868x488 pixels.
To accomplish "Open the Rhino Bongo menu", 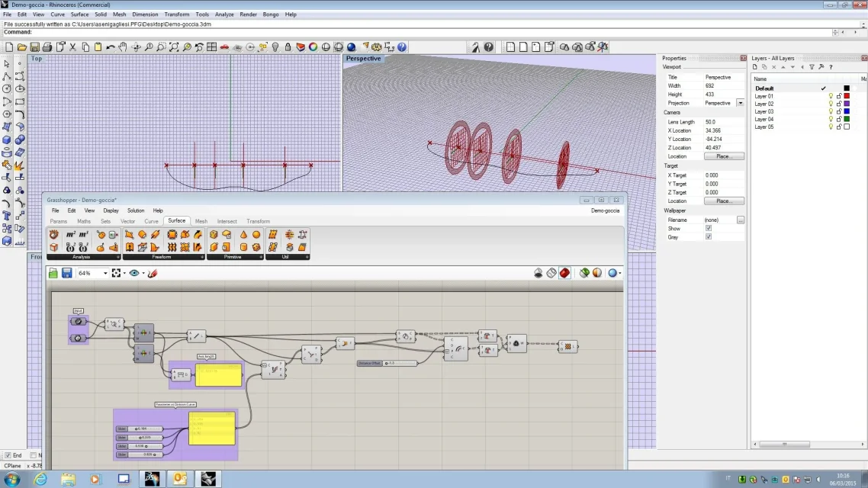I will click(271, 14).
